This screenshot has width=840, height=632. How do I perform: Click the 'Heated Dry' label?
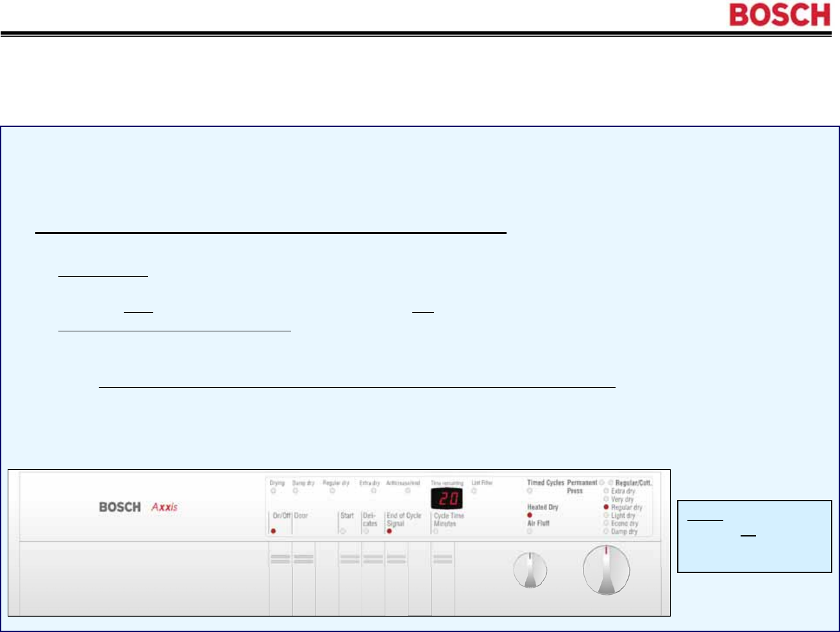pos(542,507)
